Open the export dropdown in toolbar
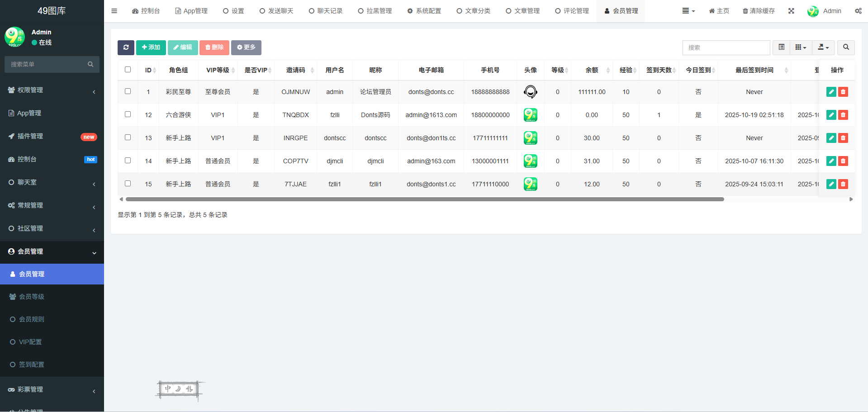The image size is (868, 412). (823, 47)
